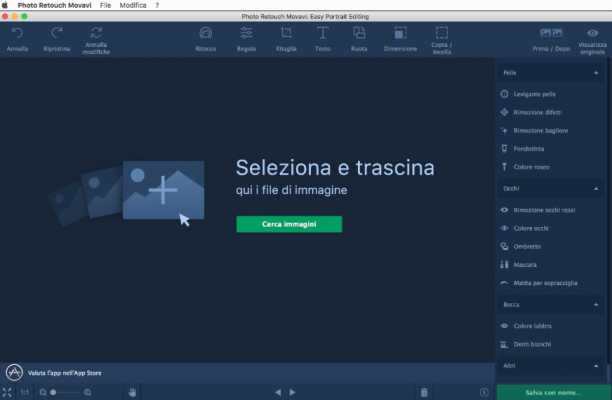Click the add-image drop zone thumbnail
The height and width of the screenshot is (400, 612).
pyautogui.click(x=163, y=190)
